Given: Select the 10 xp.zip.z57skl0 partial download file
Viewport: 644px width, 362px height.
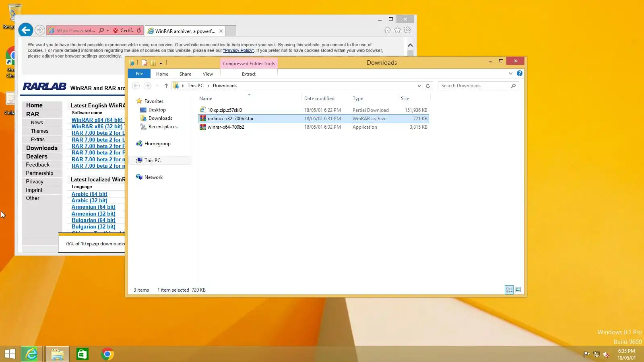Looking at the screenshot, I should point(313,110).
